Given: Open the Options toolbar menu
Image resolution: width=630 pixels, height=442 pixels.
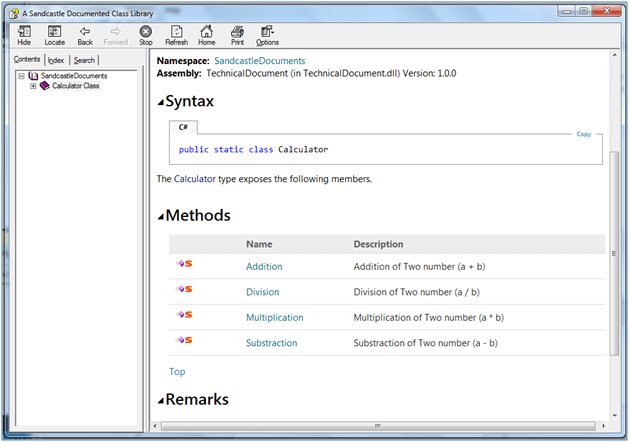Looking at the screenshot, I should [x=268, y=35].
